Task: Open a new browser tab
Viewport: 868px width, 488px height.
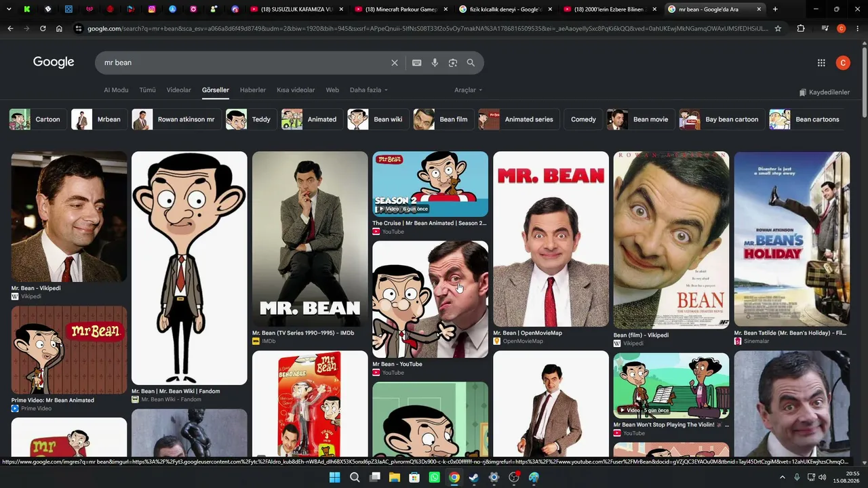Action: click(775, 9)
